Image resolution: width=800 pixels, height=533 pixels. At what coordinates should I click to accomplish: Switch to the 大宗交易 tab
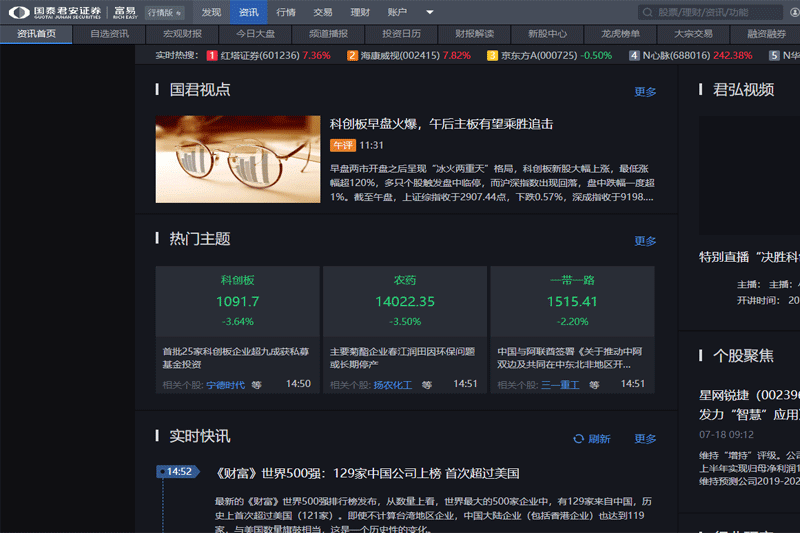pos(693,34)
